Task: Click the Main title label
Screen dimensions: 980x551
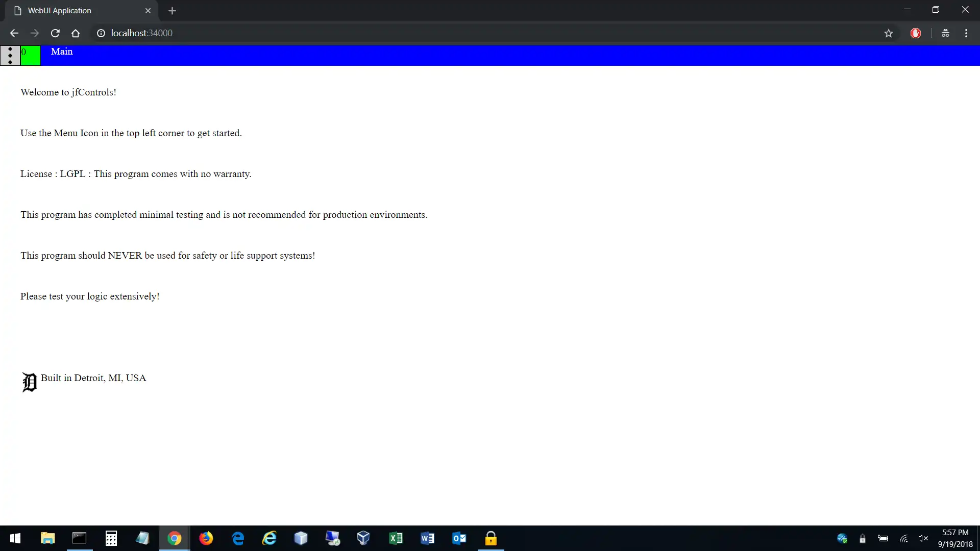Action: [x=62, y=52]
